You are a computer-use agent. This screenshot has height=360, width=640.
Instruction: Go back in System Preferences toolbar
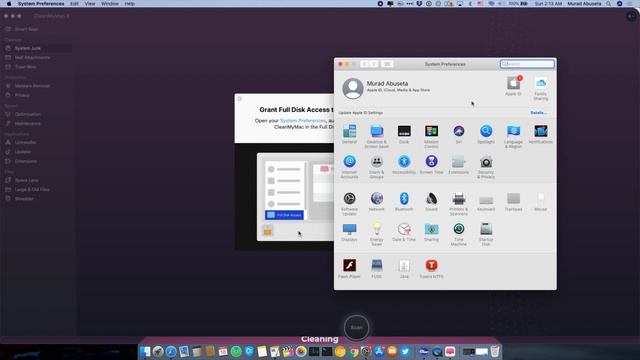pos(364,64)
